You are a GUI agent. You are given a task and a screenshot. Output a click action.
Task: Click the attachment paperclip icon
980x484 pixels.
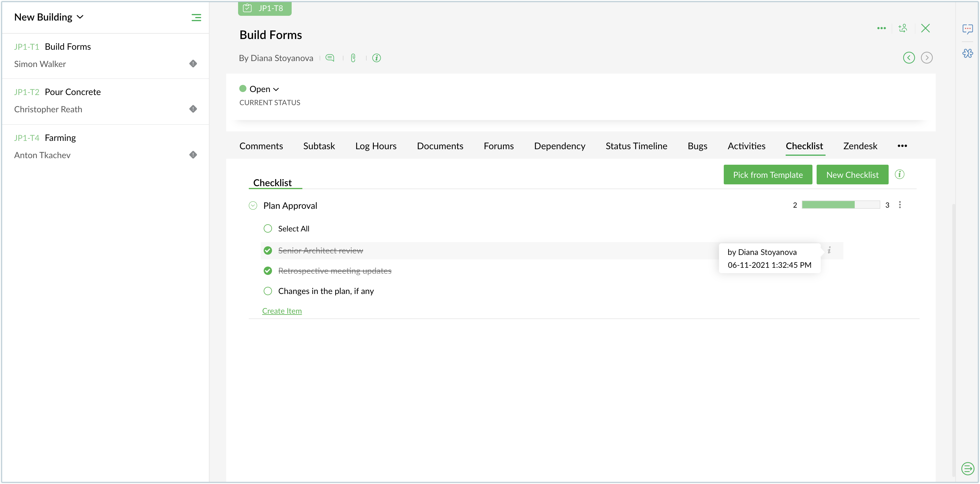(353, 58)
